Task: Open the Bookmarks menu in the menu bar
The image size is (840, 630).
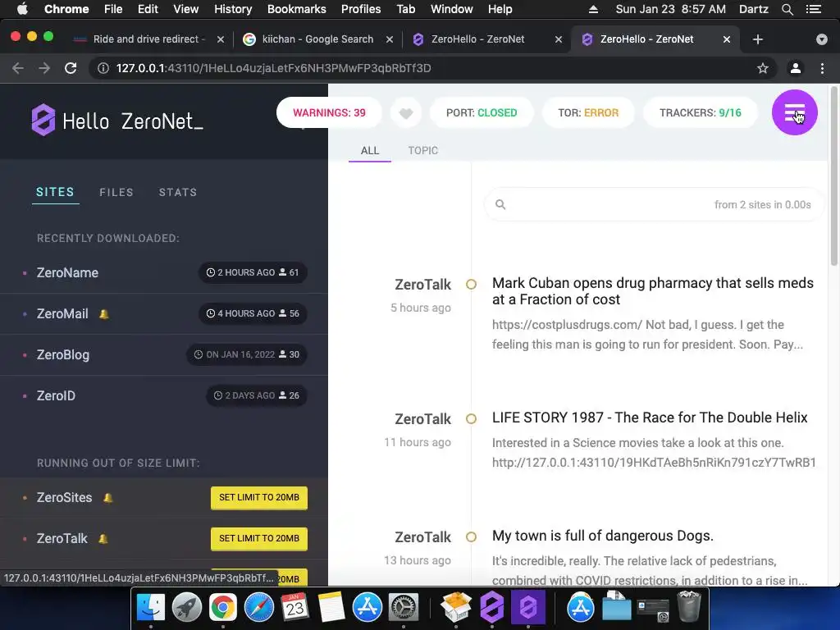Action: point(296,9)
